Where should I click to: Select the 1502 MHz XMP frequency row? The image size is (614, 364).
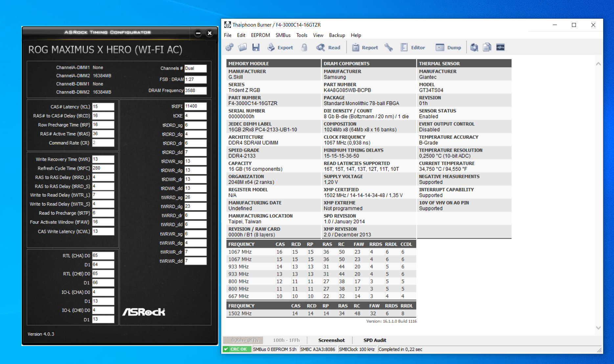321,313
